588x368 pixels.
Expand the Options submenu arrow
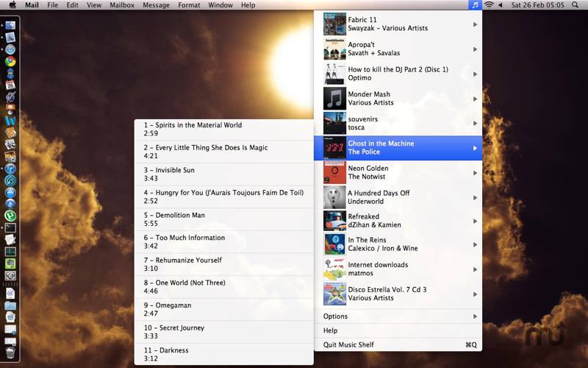[x=475, y=316]
